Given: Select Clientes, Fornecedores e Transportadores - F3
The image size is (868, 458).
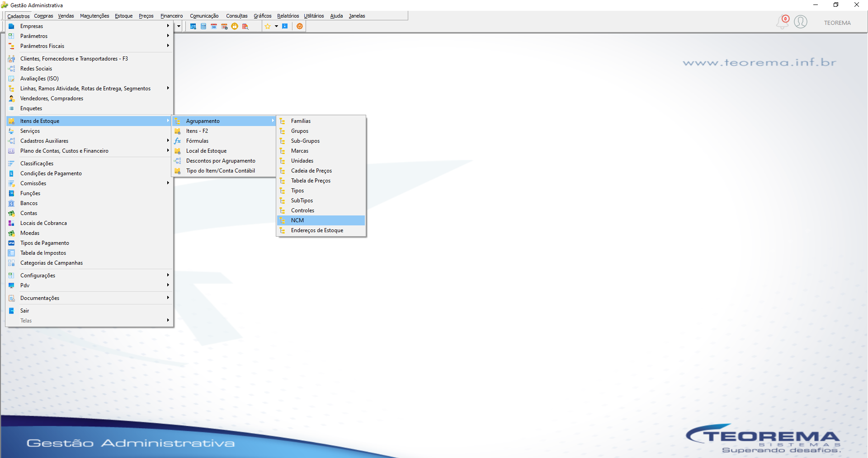Looking at the screenshot, I should [90, 59].
